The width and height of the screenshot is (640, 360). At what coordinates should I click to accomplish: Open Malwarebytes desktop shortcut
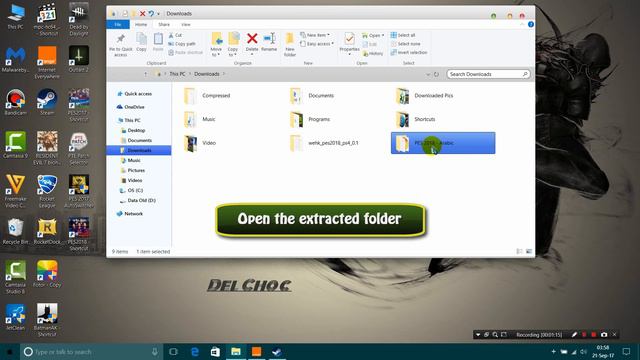tap(16, 60)
